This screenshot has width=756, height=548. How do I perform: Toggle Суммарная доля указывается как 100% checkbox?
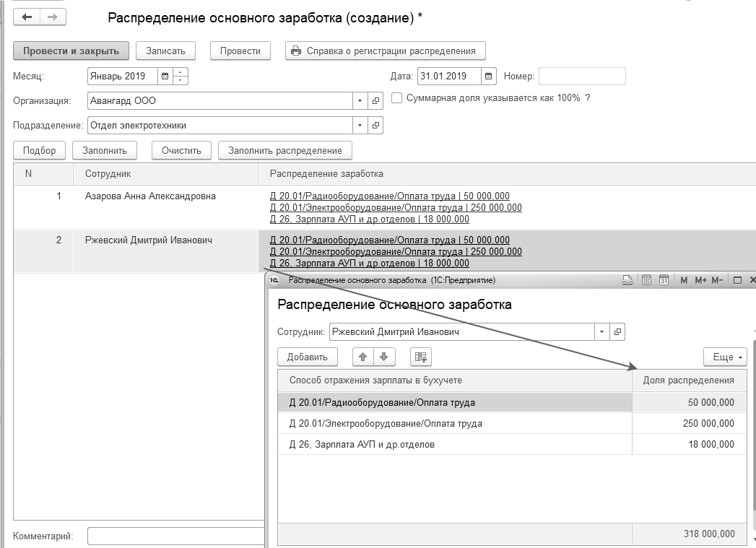397,98
